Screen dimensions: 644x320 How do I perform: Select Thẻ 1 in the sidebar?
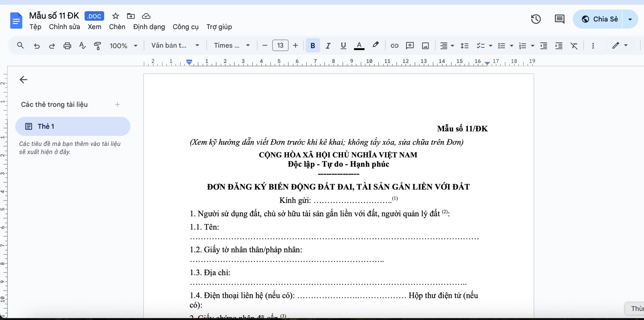pyautogui.click(x=73, y=126)
